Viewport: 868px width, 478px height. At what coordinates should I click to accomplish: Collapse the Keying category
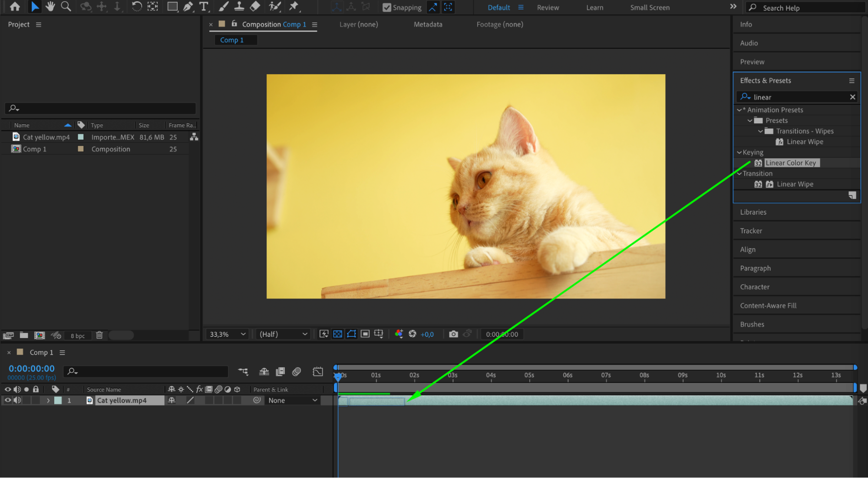click(739, 153)
